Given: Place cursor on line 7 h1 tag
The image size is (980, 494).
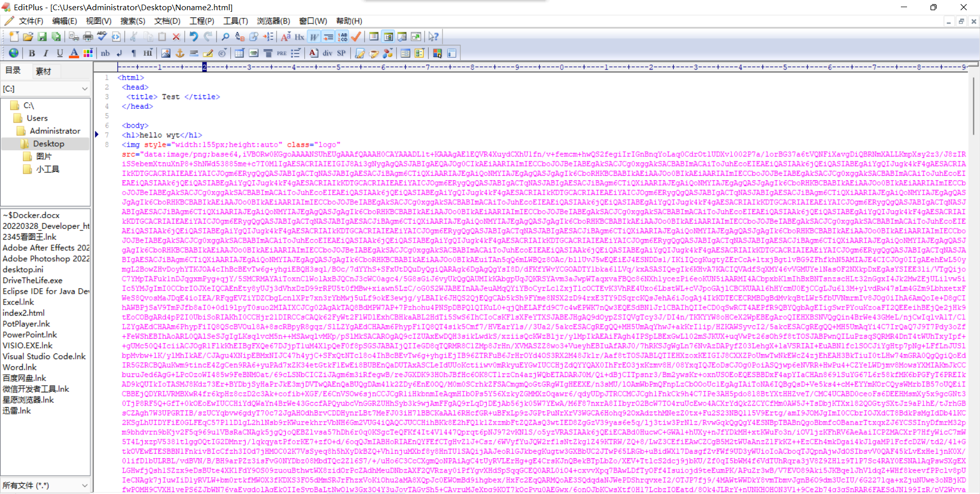Looking at the screenshot, I should click(162, 135).
